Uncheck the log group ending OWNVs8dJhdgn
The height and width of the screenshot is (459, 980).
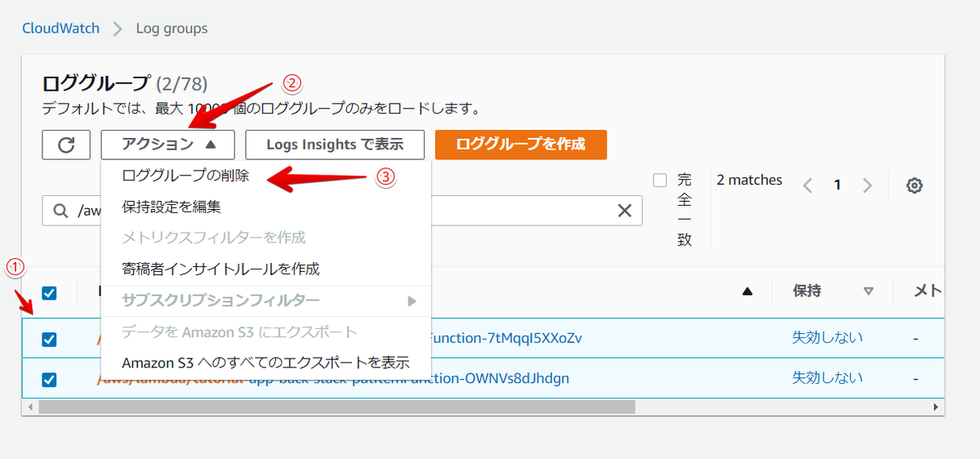pos(49,379)
